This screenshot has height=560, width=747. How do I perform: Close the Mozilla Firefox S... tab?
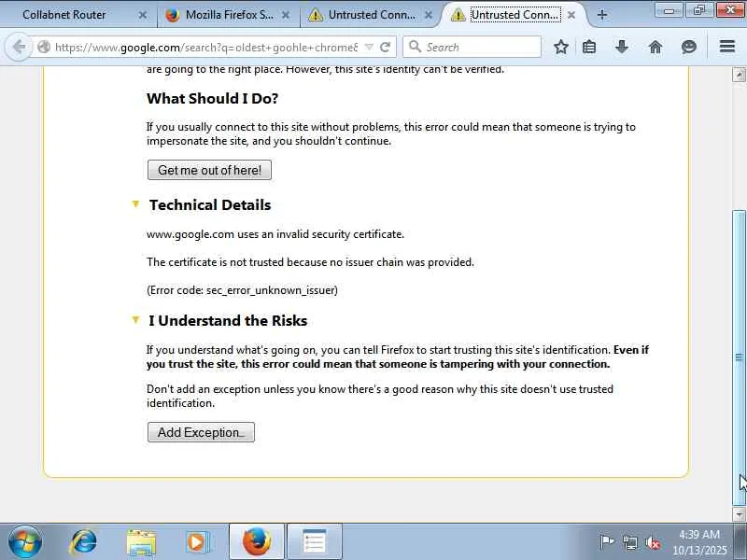pyautogui.click(x=286, y=15)
